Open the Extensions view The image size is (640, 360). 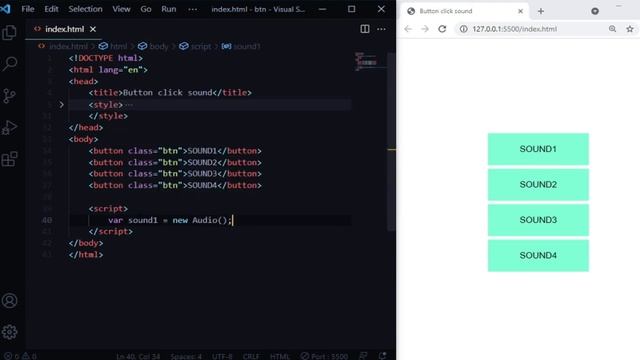point(9,159)
